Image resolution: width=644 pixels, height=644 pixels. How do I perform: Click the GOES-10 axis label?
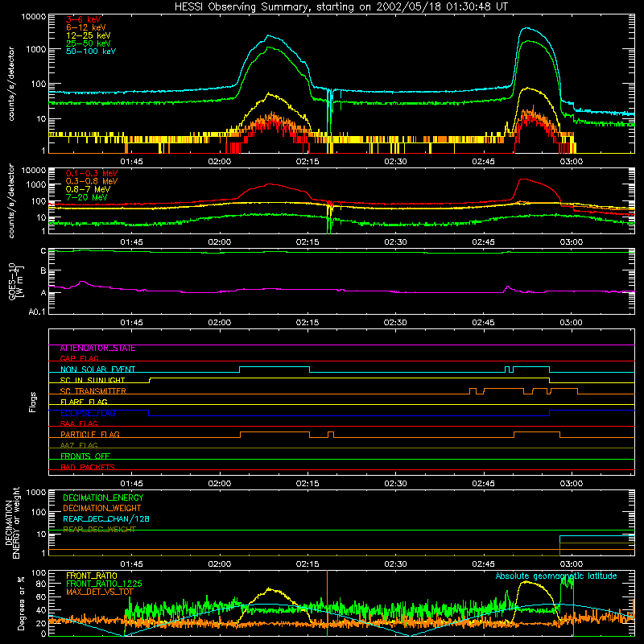[16, 281]
